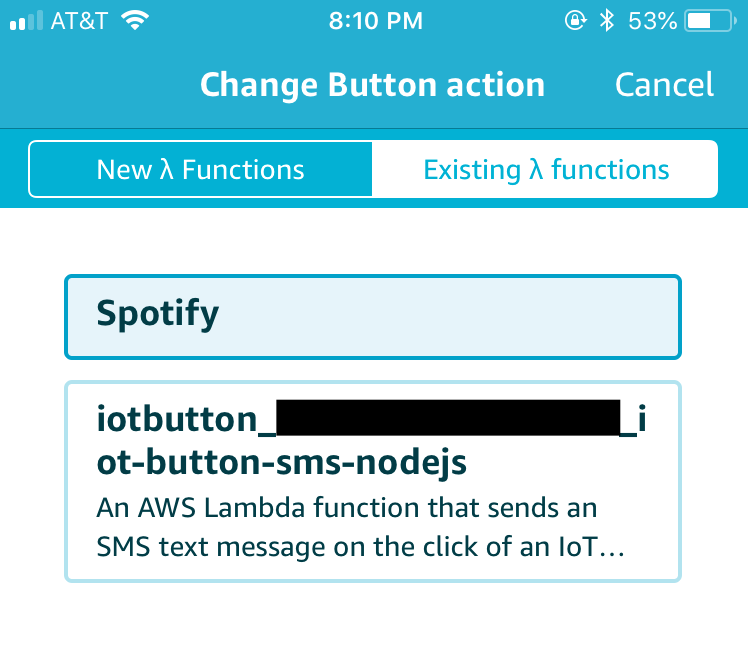This screenshot has height=649, width=748.
Task: Tap the SMS text message description line
Action: coord(361,546)
